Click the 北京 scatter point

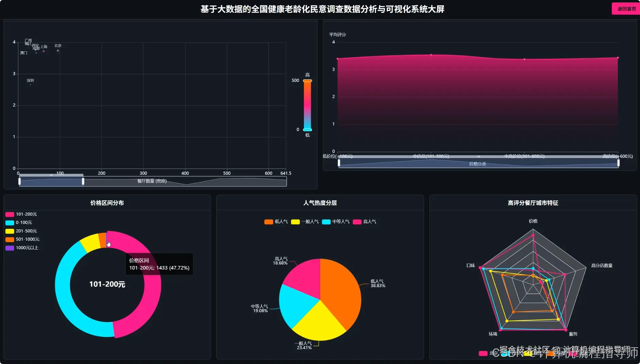(x=58, y=51)
